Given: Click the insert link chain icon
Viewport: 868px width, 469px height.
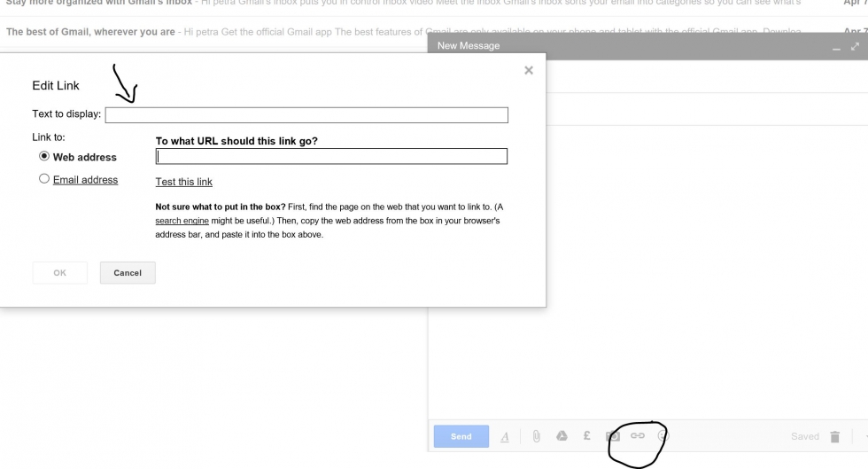Looking at the screenshot, I should tap(638, 435).
